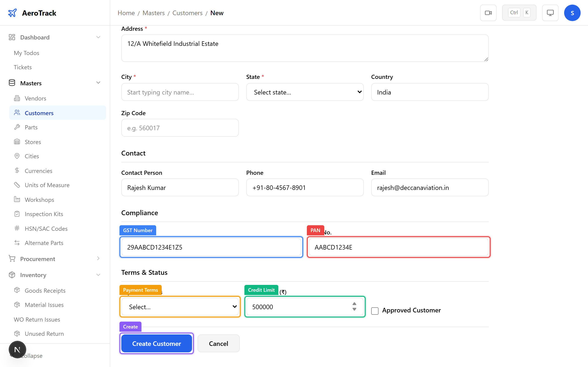
Task: Open the Payment Terms dropdown
Action: tap(180, 307)
